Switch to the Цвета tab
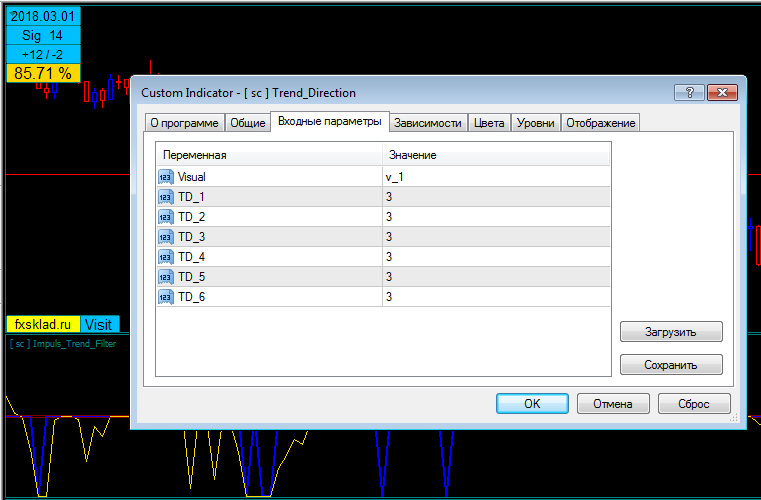This screenshot has height=500, width=761. tap(489, 123)
